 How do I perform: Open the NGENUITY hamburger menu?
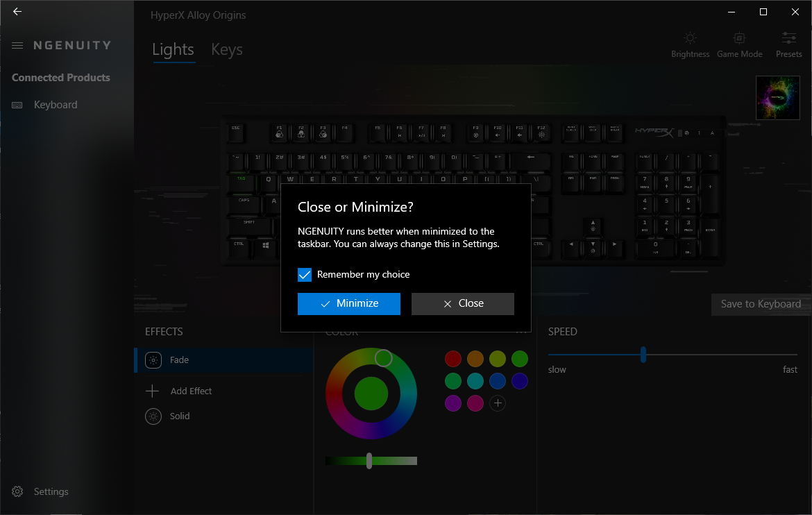coord(17,46)
